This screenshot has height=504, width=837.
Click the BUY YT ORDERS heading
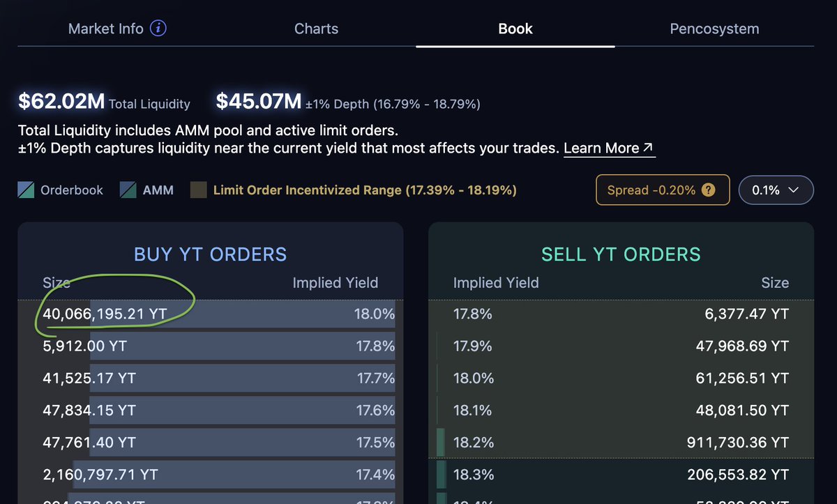click(210, 254)
